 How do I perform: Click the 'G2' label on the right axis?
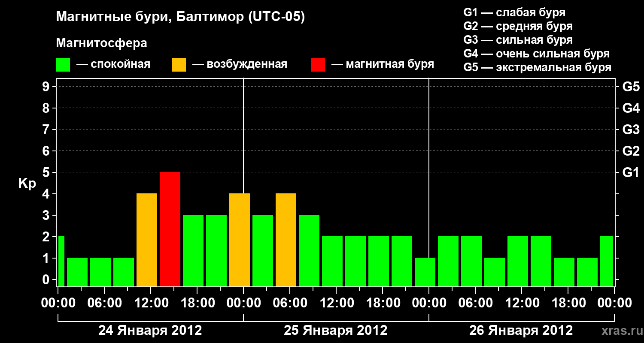click(631, 151)
